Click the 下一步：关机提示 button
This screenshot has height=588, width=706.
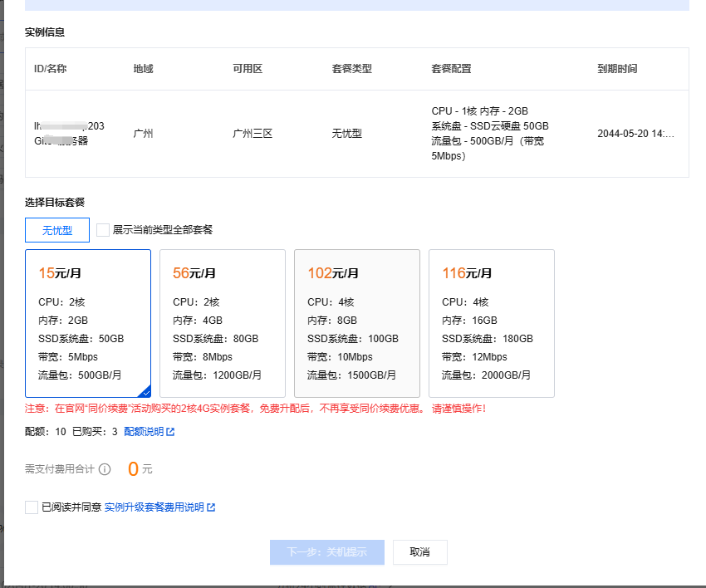327,552
